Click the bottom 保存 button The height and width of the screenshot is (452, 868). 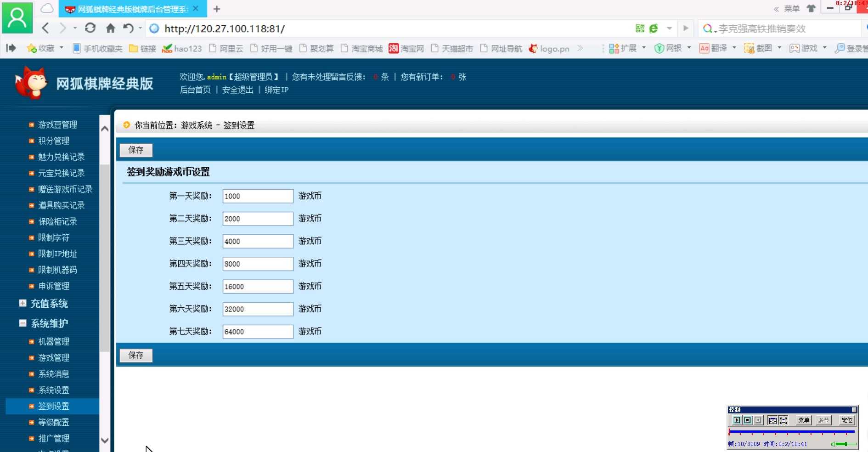point(136,356)
